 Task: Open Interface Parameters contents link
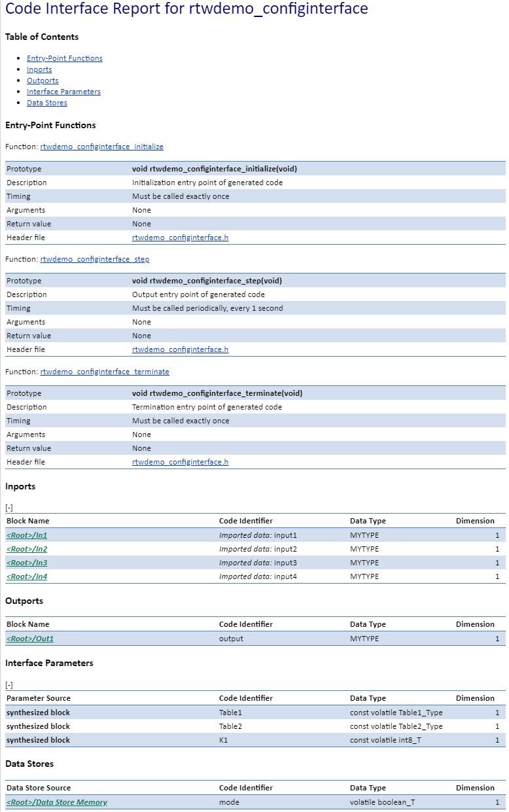coord(63,92)
